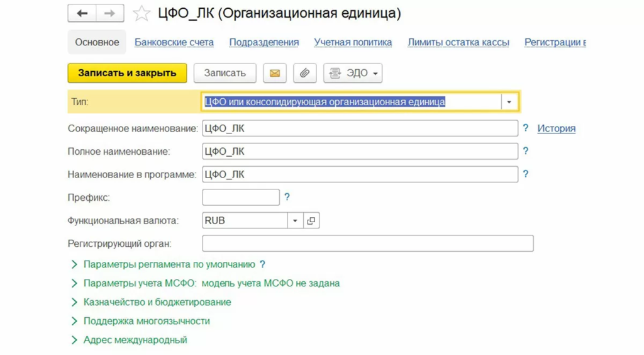Switch to Банковские счета tab

point(174,42)
